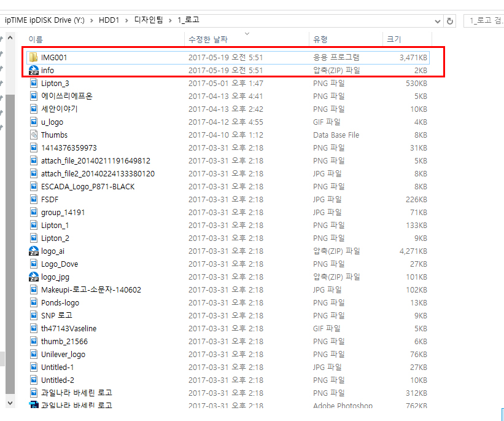Navigate to ipTIME ipDISK Drive (Y:) breadcrumb
Viewport: 504px width, 421px height.
click(x=45, y=20)
